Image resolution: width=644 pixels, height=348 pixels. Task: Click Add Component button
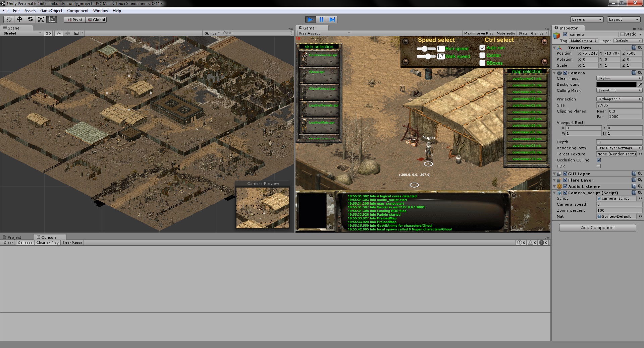[x=598, y=228]
